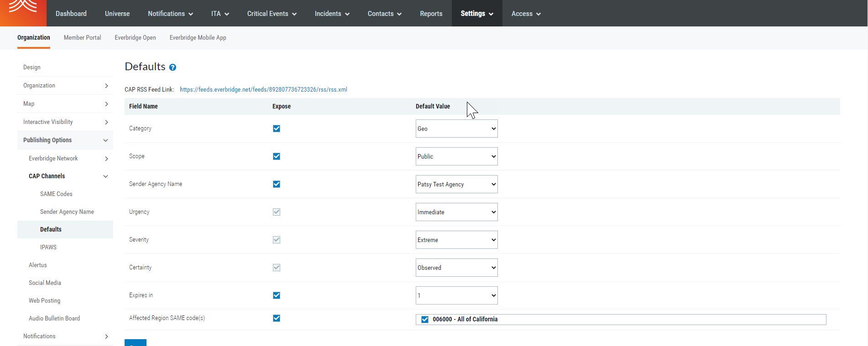Click the Defaults help question mark icon
Image resolution: width=868 pixels, height=346 pixels.
(173, 67)
